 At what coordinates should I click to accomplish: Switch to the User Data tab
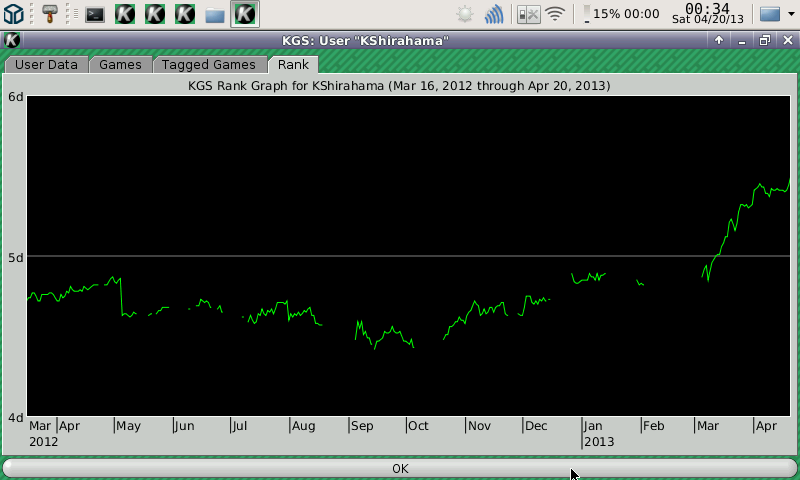click(46, 65)
